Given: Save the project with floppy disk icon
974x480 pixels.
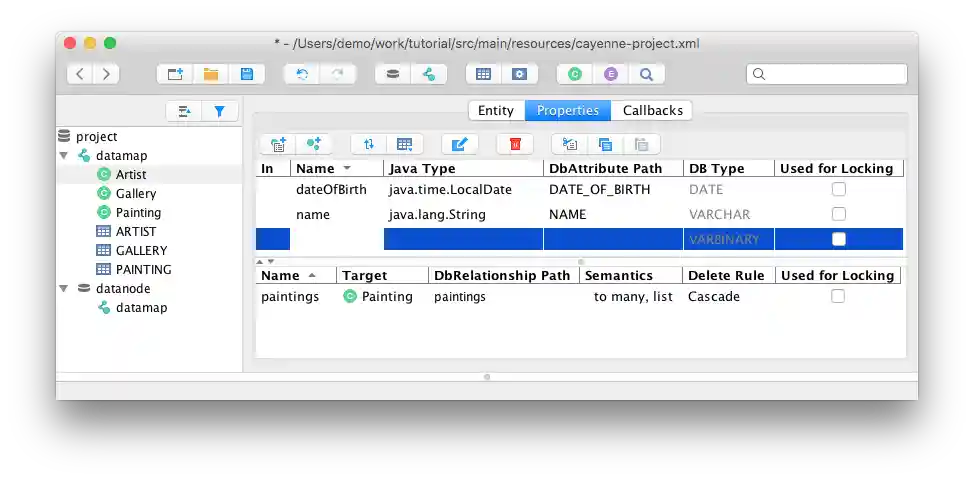Looking at the screenshot, I should [247, 75].
